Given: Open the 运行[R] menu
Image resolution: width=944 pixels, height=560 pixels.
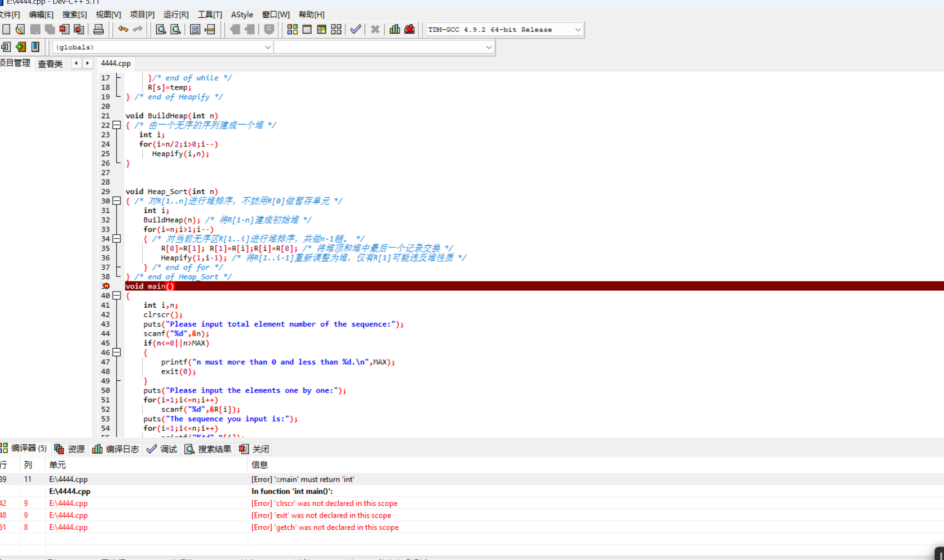Looking at the screenshot, I should pos(176,14).
